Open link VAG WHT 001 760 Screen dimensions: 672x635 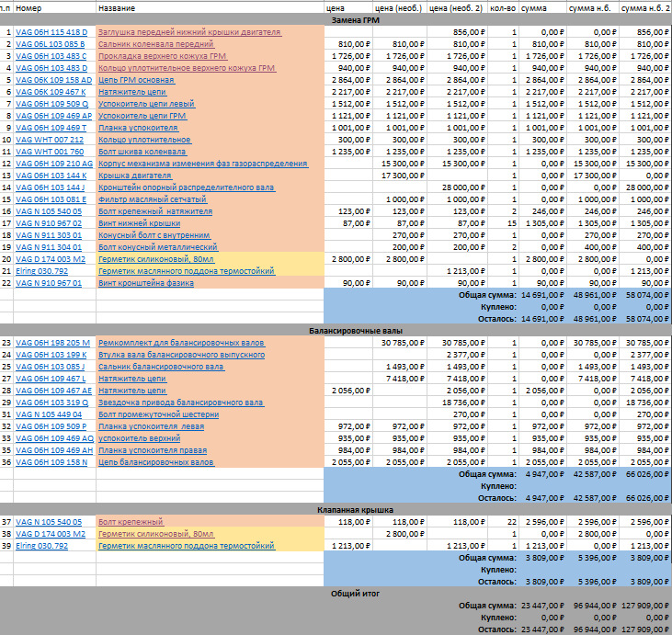(50, 152)
